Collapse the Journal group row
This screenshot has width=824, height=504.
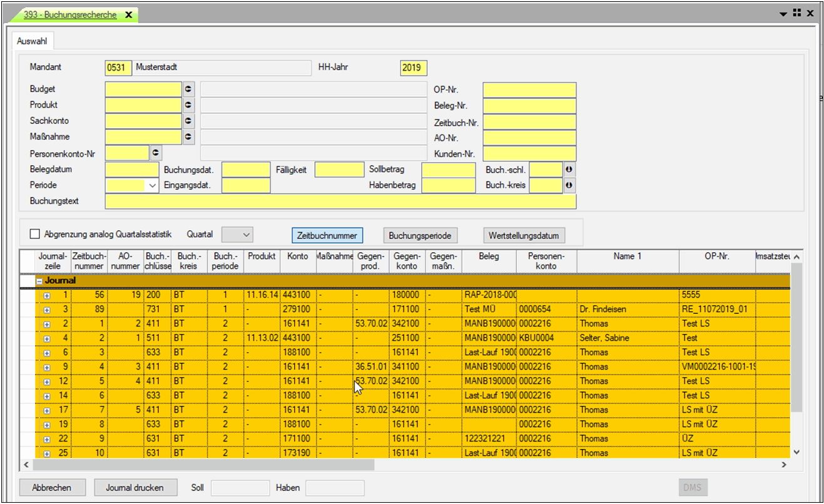coord(39,281)
